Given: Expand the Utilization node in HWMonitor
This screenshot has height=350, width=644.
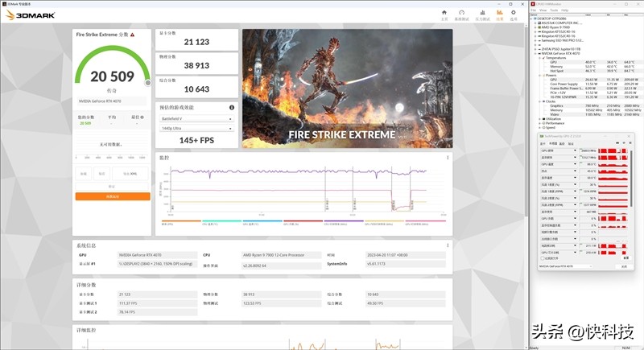Looking at the screenshot, I should (x=539, y=118).
